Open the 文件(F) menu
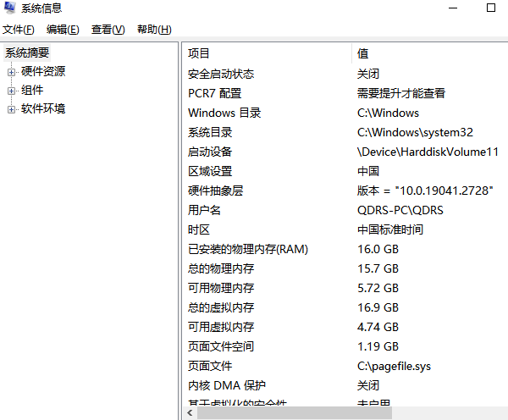508x420 pixels. pyautogui.click(x=18, y=30)
